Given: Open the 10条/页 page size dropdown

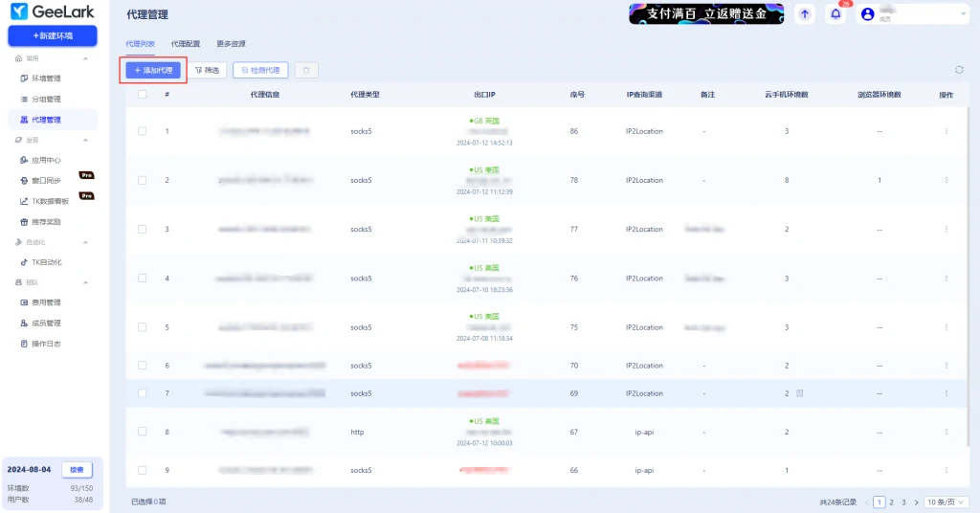Looking at the screenshot, I should point(947,502).
